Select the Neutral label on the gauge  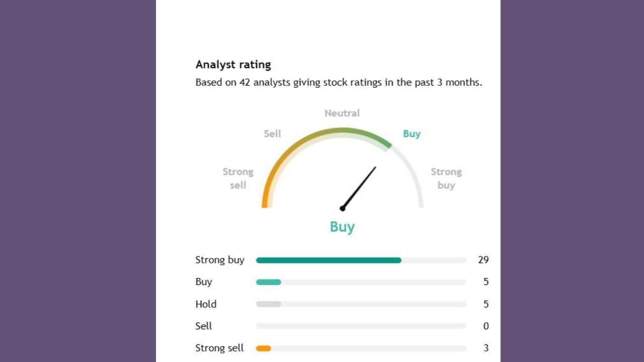coord(342,113)
